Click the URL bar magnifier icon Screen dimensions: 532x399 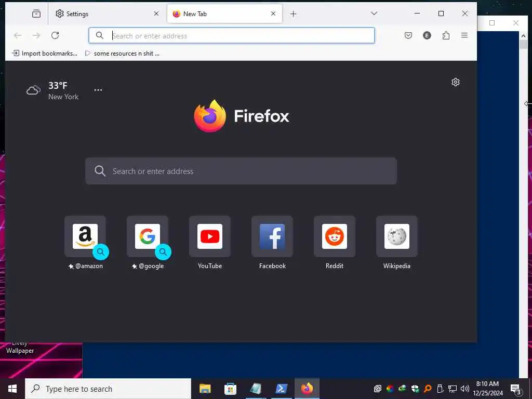coord(99,35)
